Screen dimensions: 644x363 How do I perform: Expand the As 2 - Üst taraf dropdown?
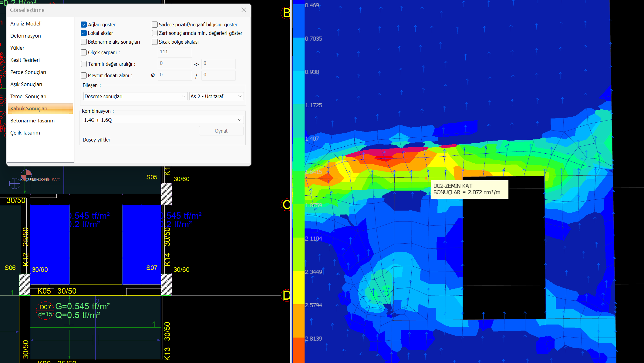(216, 96)
